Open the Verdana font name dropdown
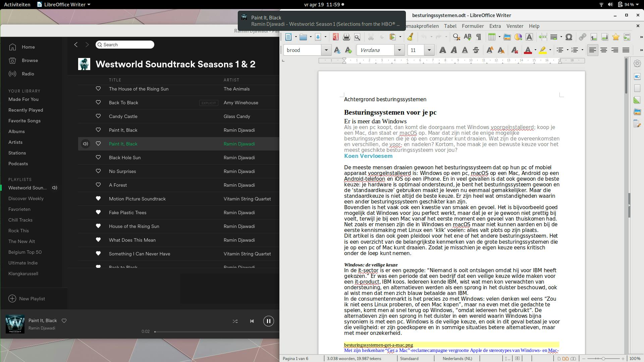The height and width of the screenshot is (362, 644). (399, 50)
